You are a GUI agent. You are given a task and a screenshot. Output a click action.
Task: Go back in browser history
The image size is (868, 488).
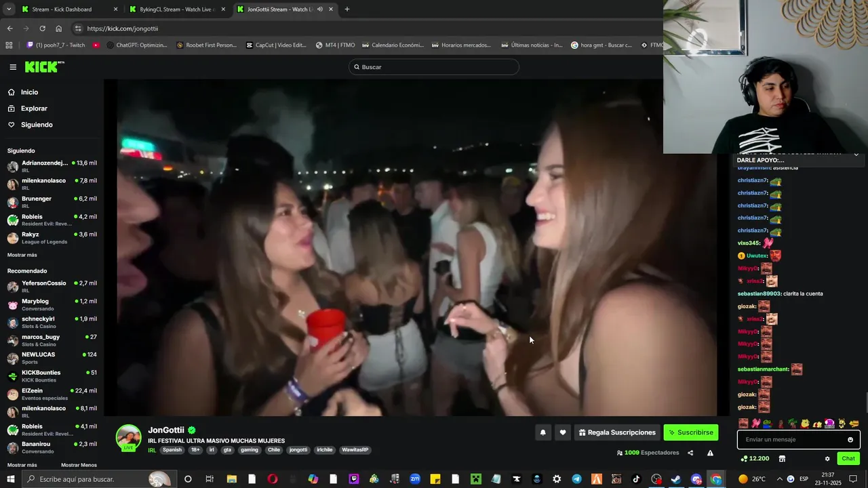pos(9,28)
